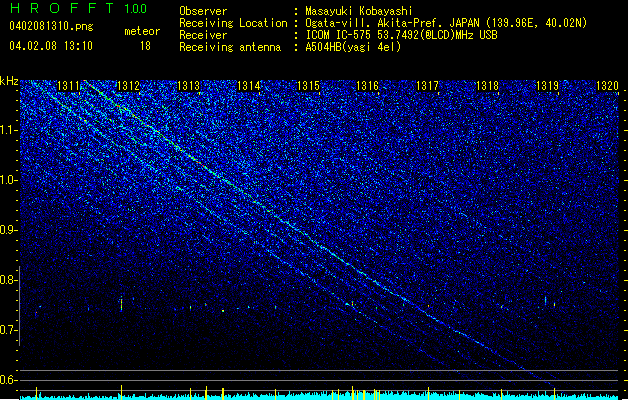Click the observer name Masayuki Kobayashi
The width and height of the screenshot is (629, 400).
point(359,11)
